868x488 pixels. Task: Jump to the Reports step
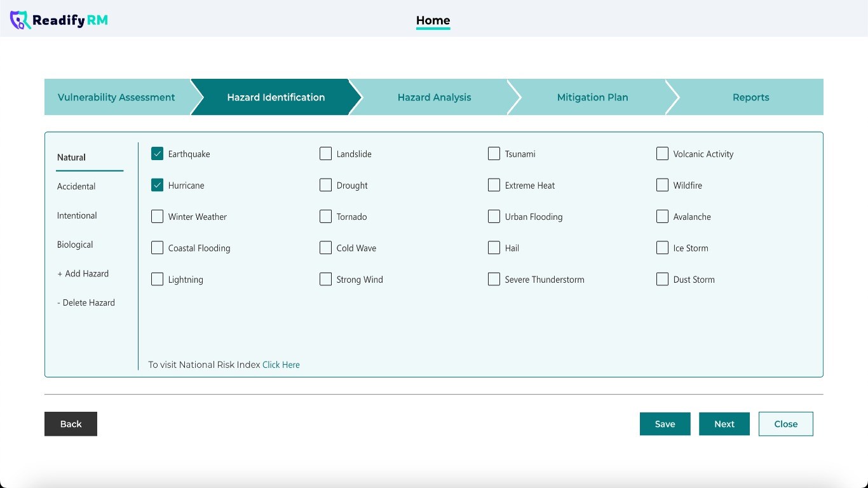click(x=750, y=97)
